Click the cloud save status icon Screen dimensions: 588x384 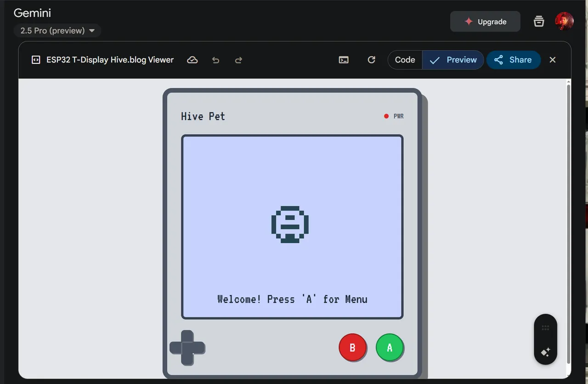(x=192, y=60)
